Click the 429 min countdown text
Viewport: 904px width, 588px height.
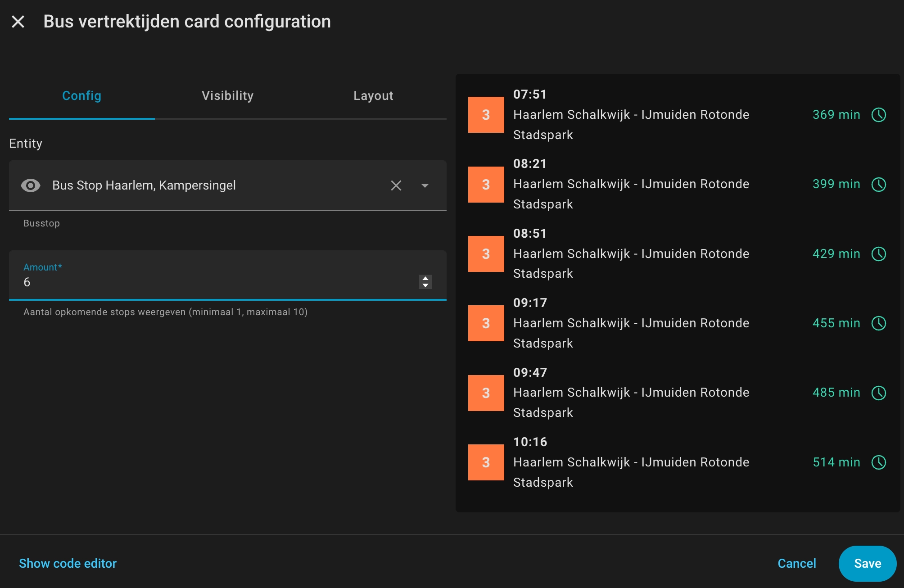836,254
